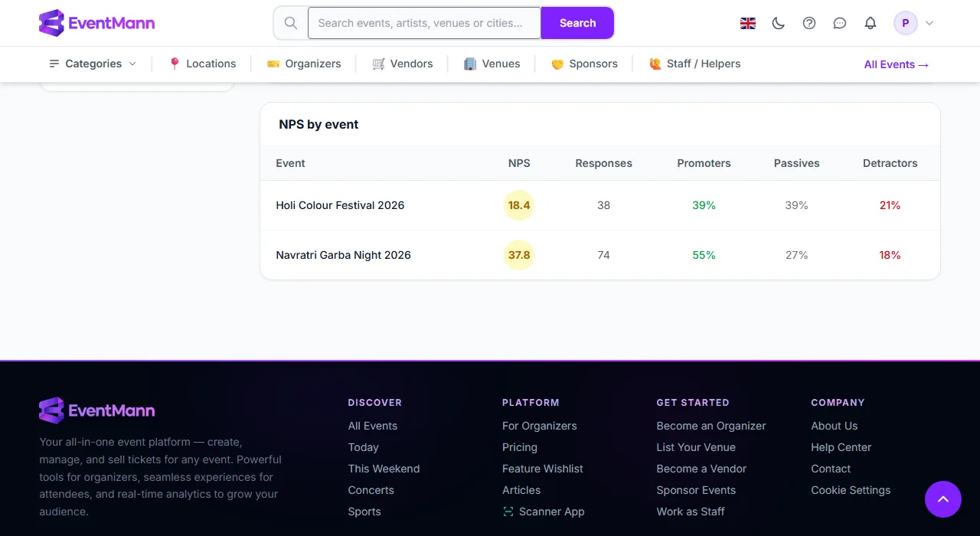Open the Concerts footer link
This screenshot has width=980, height=536.
[x=371, y=490]
